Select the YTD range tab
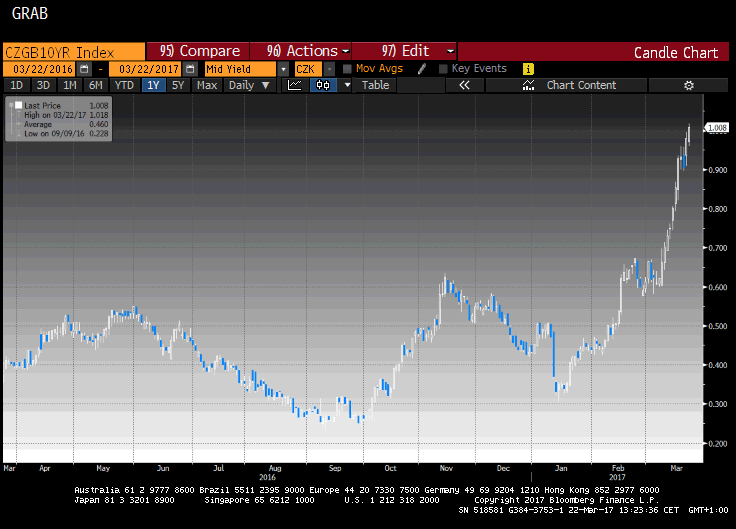Viewport: 736px width, 529px height. [x=124, y=85]
